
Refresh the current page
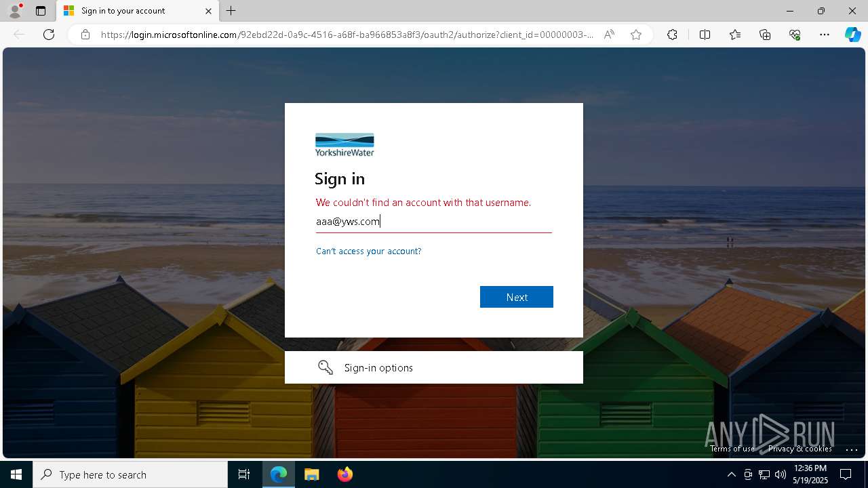click(x=49, y=35)
